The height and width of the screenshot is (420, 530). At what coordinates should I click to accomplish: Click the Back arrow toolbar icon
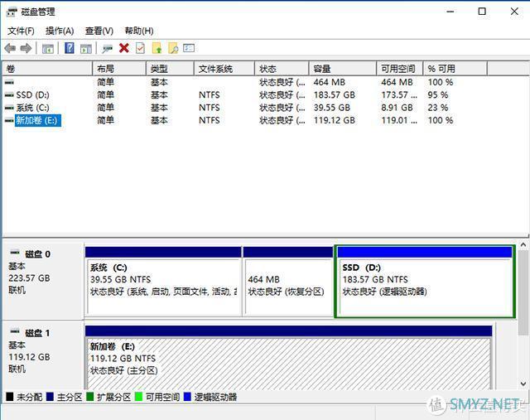(x=10, y=49)
